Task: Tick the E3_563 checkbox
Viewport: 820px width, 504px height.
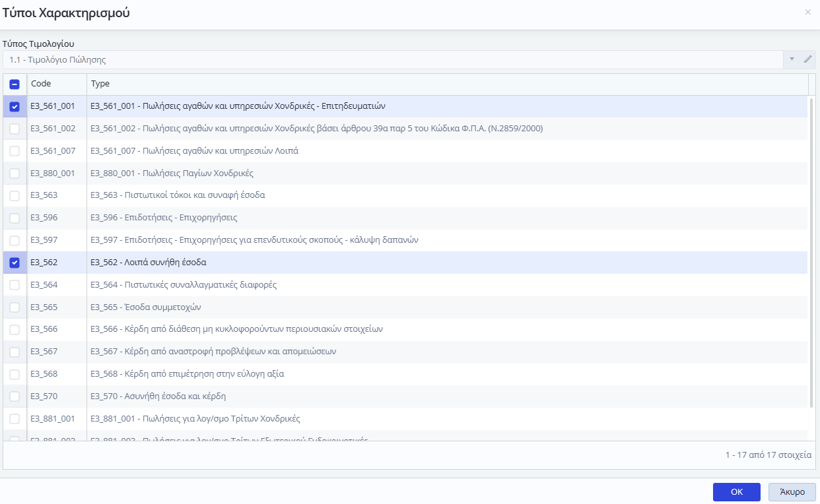Action: tap(15, 196)
